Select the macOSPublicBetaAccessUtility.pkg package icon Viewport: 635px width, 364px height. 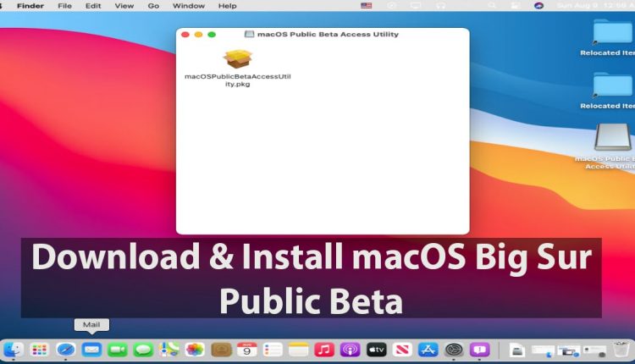[238, 59]
